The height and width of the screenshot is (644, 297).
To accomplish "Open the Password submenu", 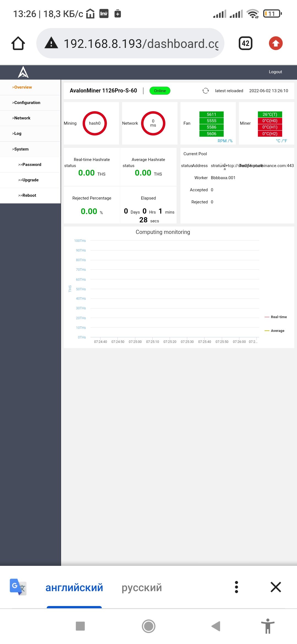I will [30, 165].
